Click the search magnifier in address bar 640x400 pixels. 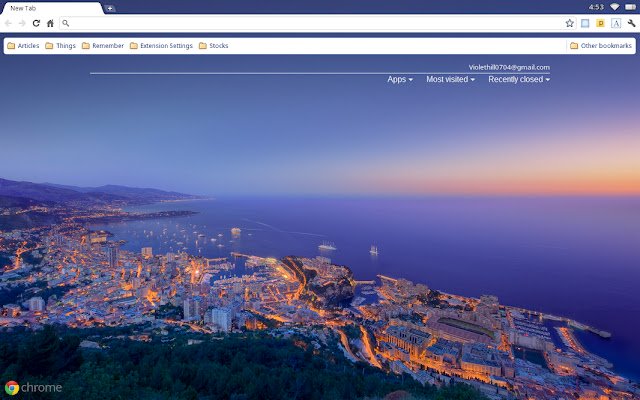point(65,23)
